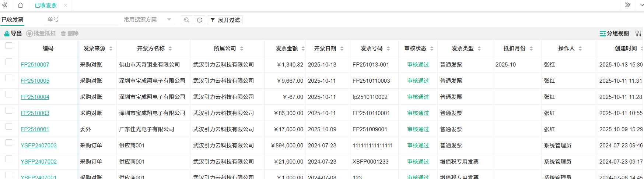
Task: Click the magnifier search icon button
Action: coord(187,20)
